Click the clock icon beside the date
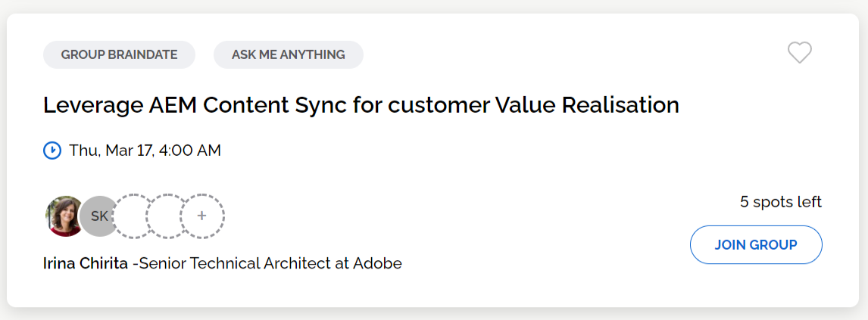The width and height of the screenshot is (868, 320). pos(52,151)
